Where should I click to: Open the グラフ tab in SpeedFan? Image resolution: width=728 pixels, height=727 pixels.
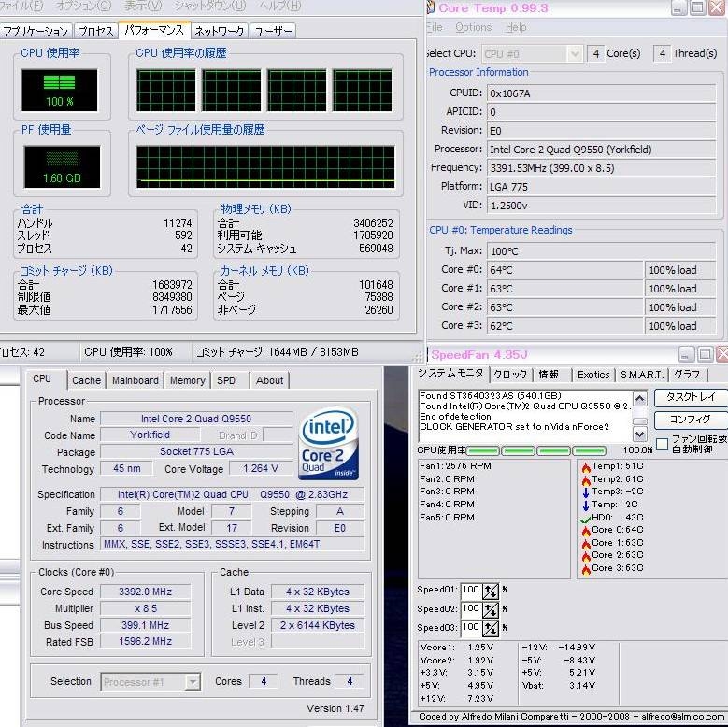(687, 374)
